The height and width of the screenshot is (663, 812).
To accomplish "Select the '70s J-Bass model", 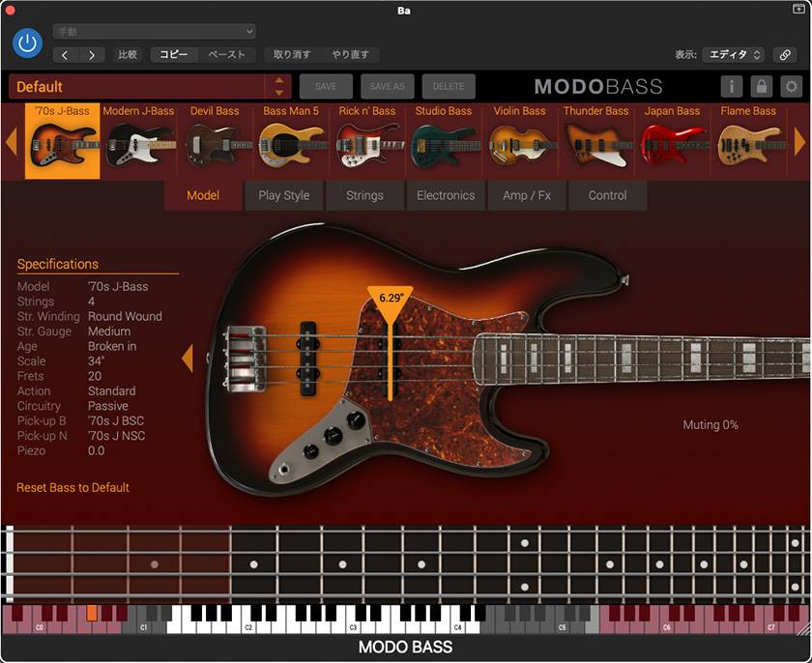I will tap(62, 141).
